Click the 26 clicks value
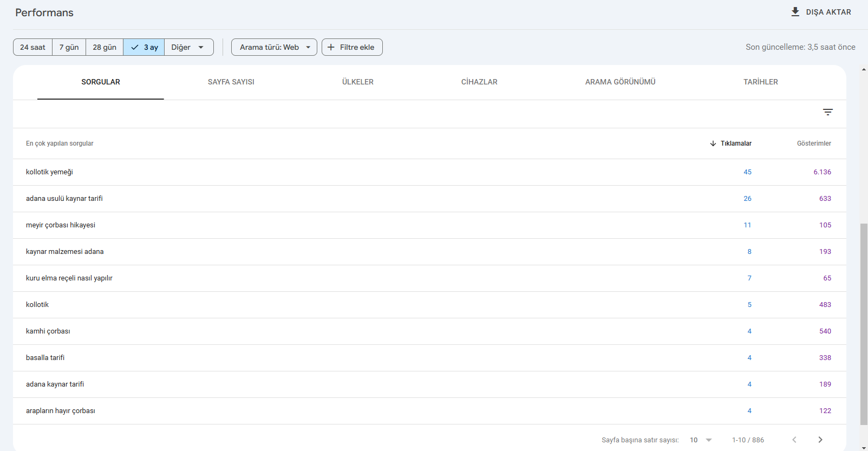 [747, 199]
